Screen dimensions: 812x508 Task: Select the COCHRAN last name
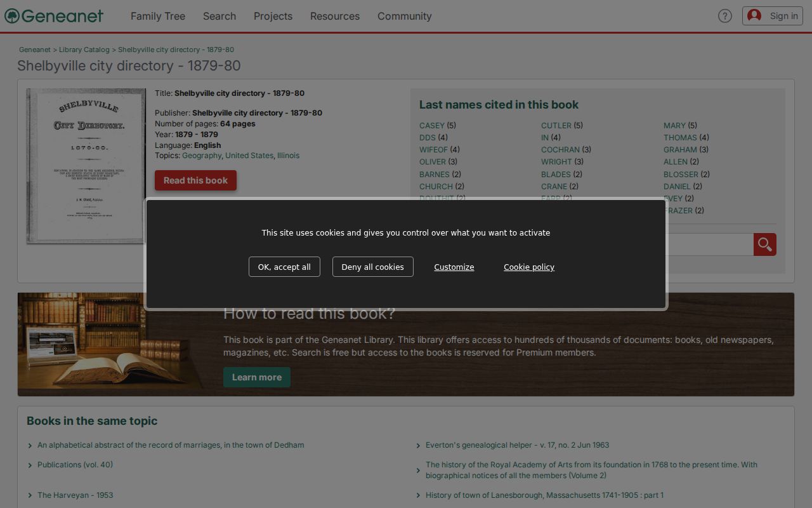pyautogui.click(x=560, y=150)
